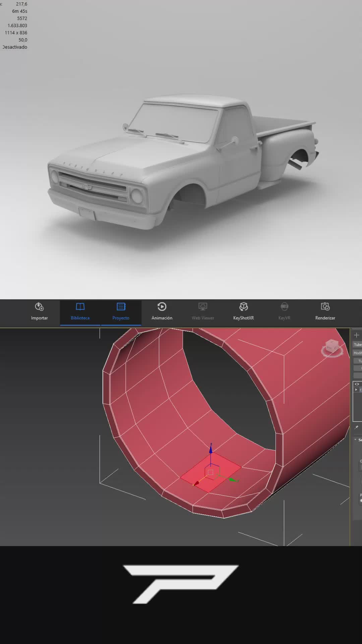This screenshot has width=362, height=644.
Task: Select the '50,0' focal length readout
Action: click(23, 40)
